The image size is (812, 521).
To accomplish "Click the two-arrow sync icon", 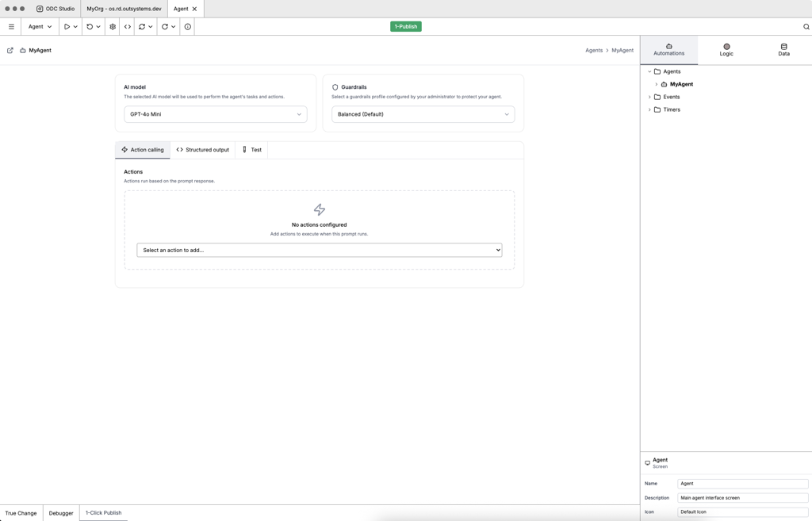I will pos(142,26).
